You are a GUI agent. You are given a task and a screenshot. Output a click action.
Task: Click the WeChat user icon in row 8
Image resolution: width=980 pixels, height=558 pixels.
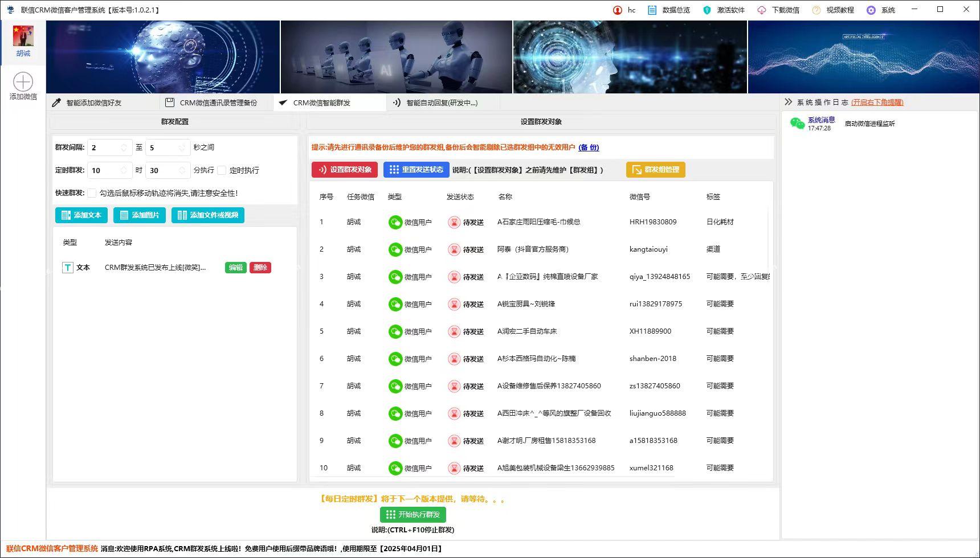(x=395, y=413)
